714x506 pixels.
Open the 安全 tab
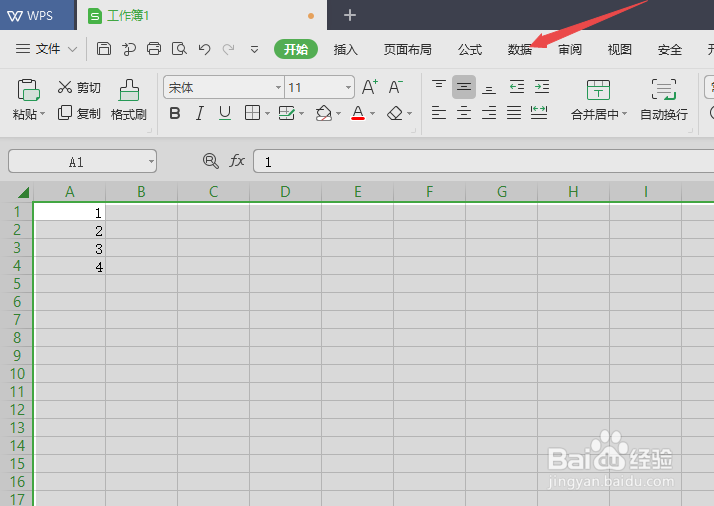670,49
